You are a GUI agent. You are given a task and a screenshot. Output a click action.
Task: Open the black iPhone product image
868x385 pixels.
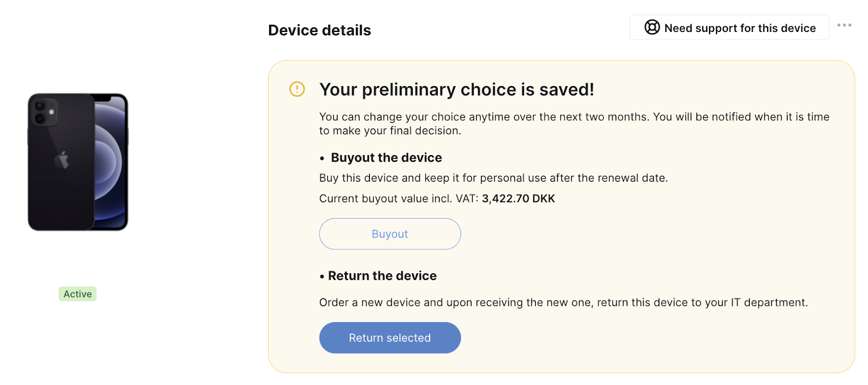click(78, 162)
